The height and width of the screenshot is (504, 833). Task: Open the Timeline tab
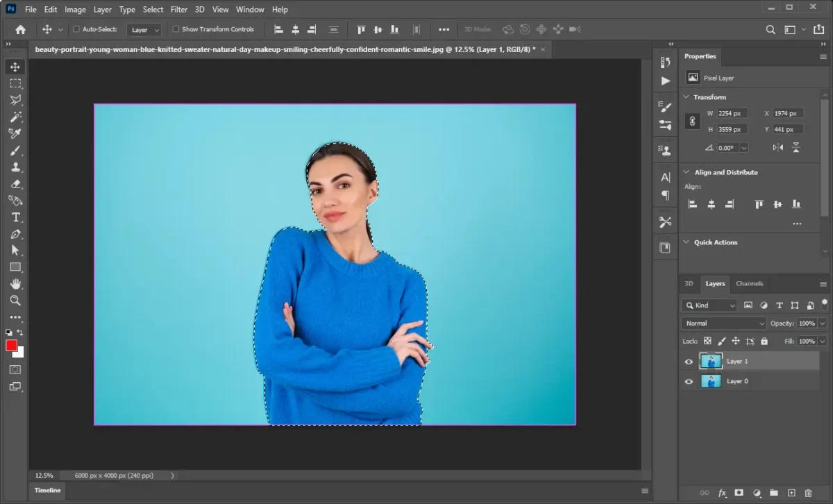(48, 490)
